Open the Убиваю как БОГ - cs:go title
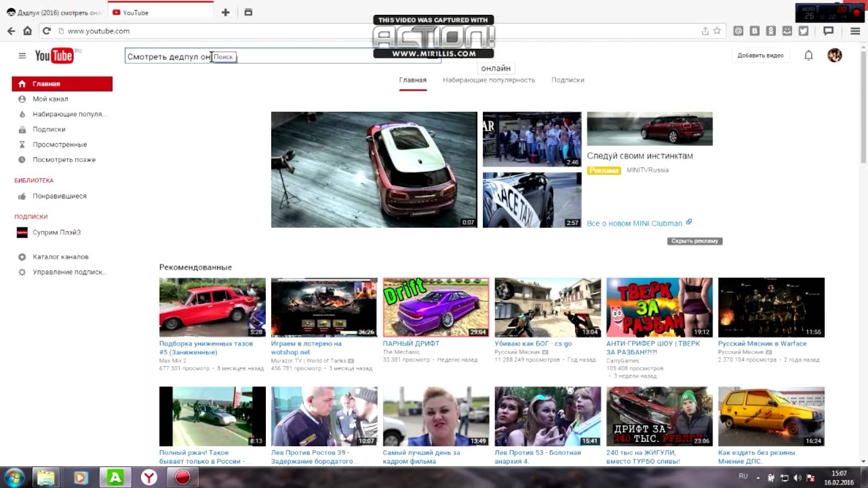 point(533,344)
